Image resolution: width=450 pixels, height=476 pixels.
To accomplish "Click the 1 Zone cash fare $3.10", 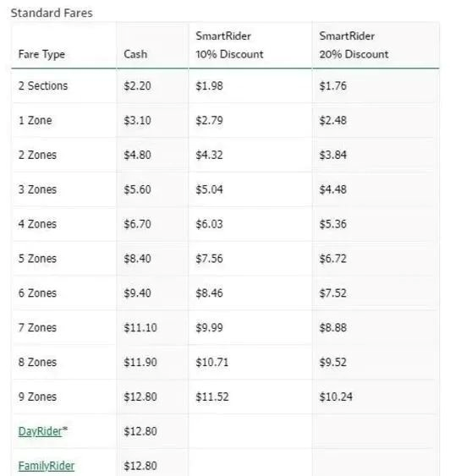I will (137, 121).
